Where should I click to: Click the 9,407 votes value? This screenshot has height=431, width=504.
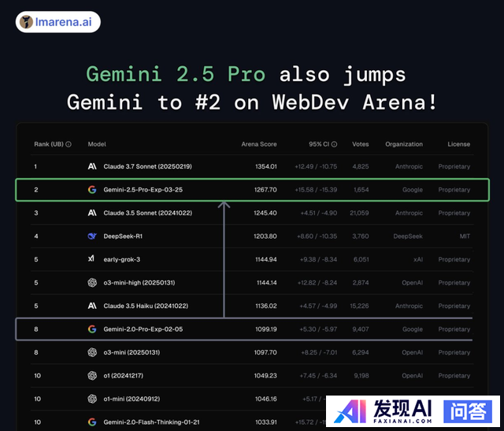click(361, 329)
